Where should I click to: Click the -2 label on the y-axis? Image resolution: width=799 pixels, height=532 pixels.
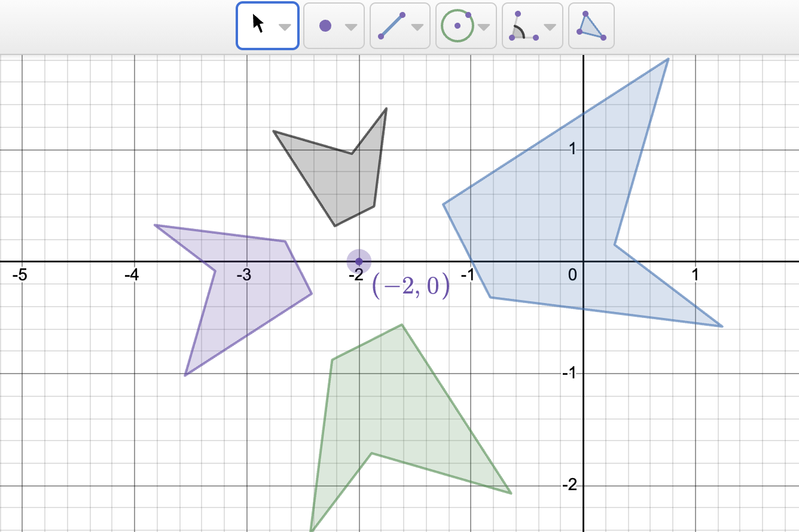tap(569, 485)
